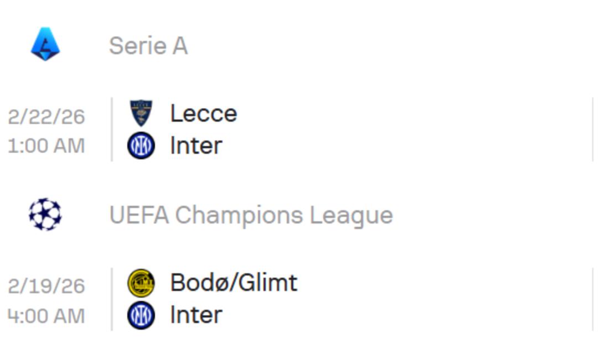Select the Bodø/Glimt team name
The height and width of the screenshot is (364, 600).
234,283
